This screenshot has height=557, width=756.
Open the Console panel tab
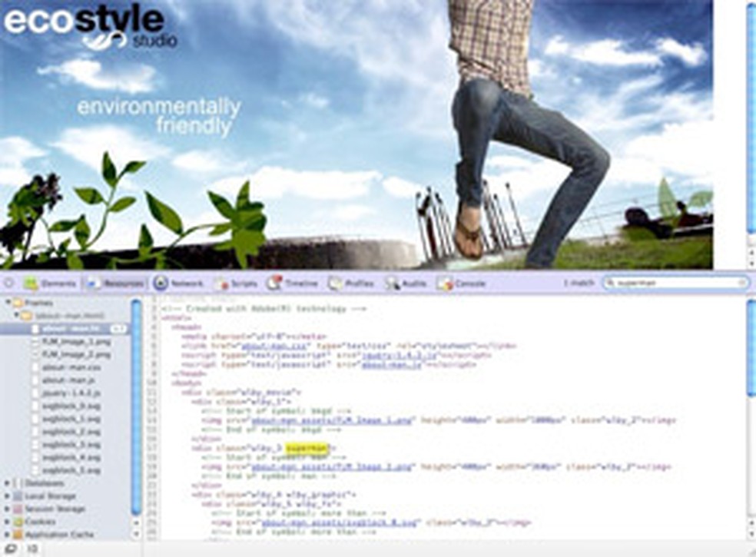tap(462, 283)
